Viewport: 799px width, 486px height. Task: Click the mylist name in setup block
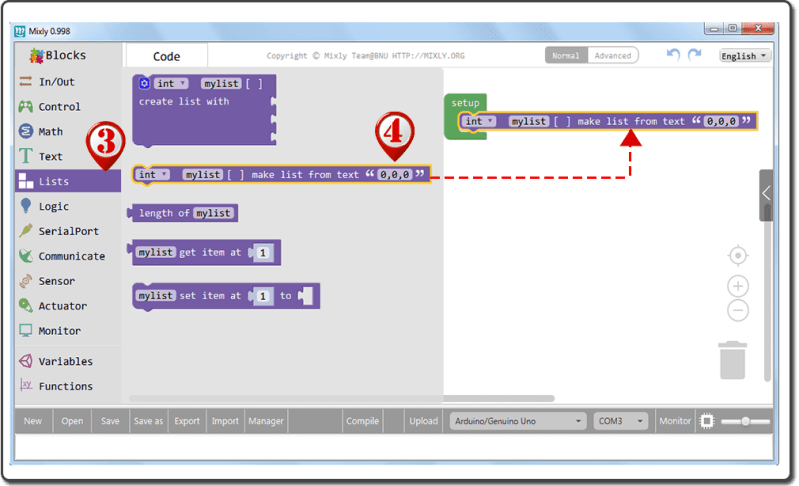point(529,121)
